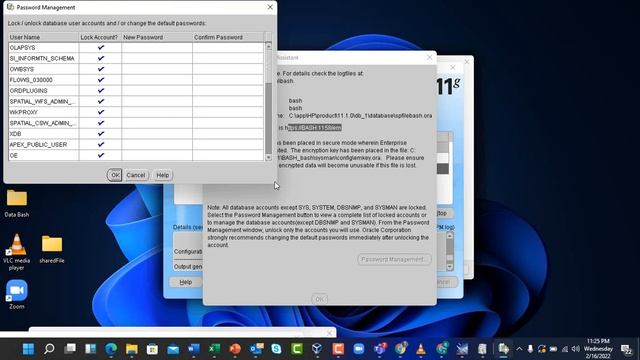Open notification center icon
The image size is (640, 360).
pyautogui.click(x=626, y=349)
